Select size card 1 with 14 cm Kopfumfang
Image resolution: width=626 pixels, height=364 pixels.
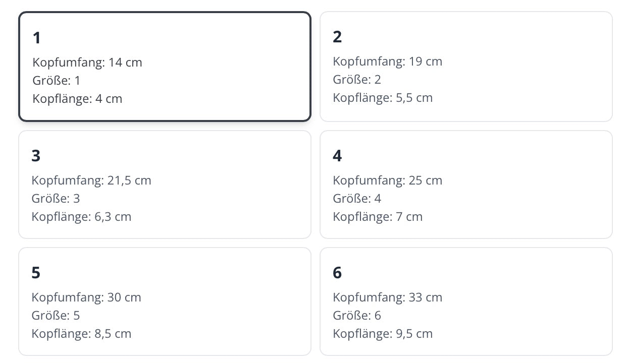click(x=165, y=67)
